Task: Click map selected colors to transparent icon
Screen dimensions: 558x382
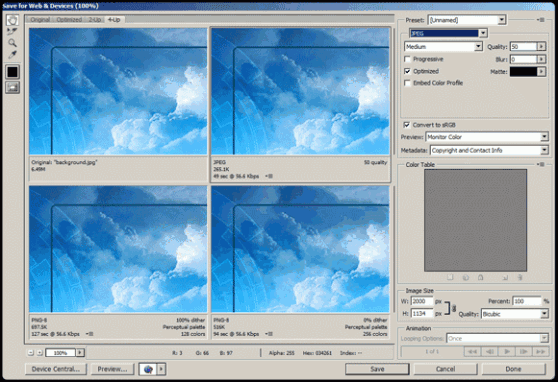Action: pyautogui.click(x=450, y=277)
